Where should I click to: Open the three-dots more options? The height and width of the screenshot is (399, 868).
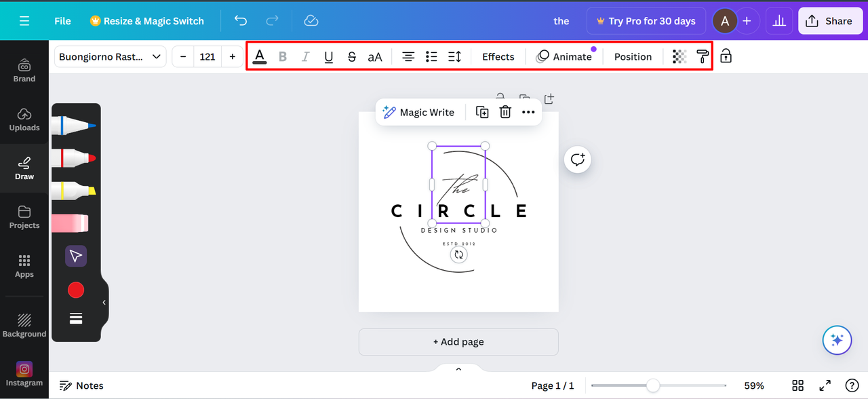(x=528, y=112)
